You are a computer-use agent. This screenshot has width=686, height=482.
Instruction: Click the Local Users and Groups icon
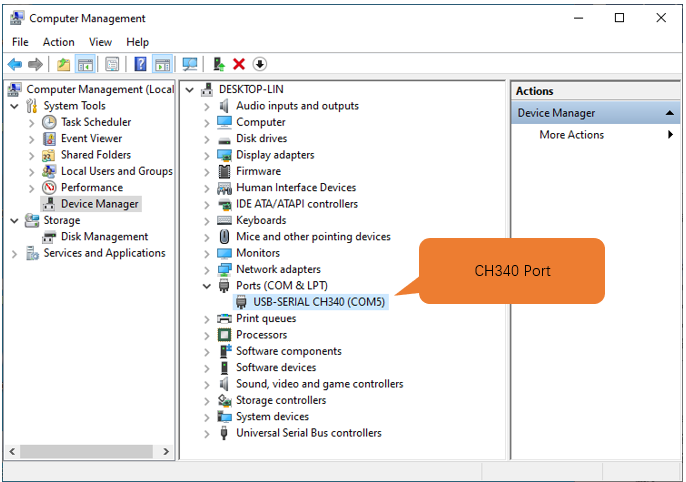pyautogui.click(x=49, y=171)
